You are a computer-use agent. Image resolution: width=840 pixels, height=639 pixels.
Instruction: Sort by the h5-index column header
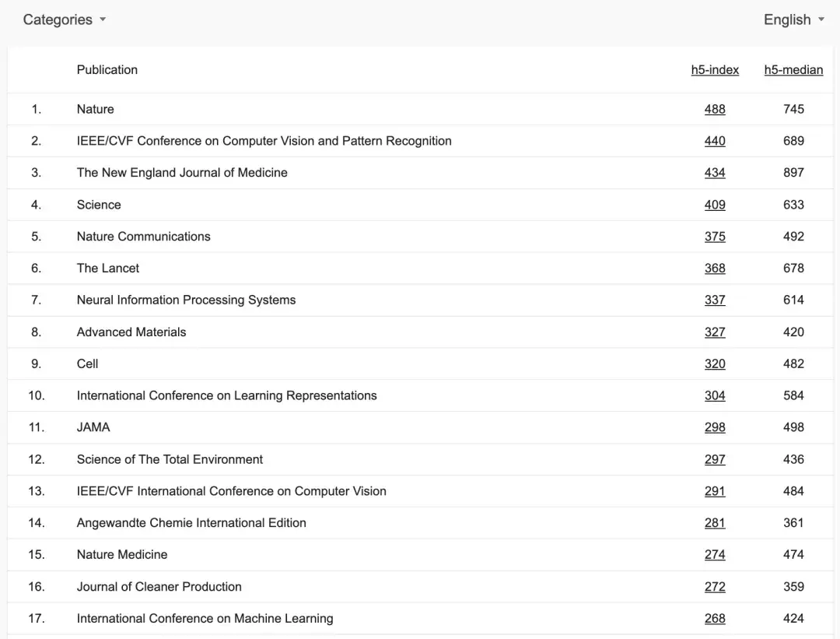tap(715, 69)
